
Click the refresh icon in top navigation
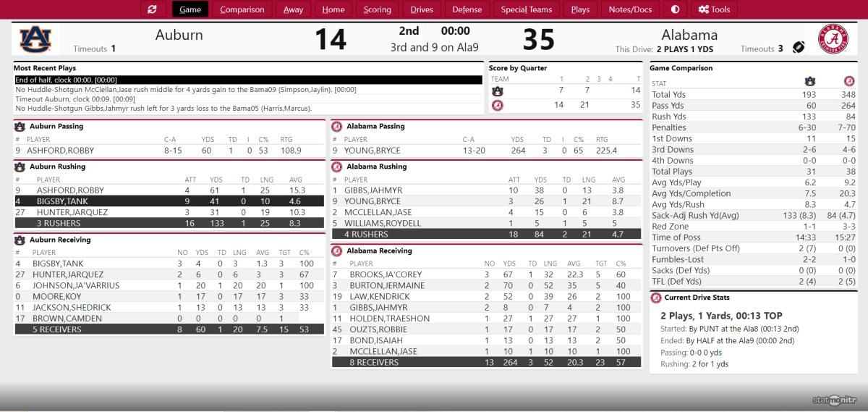(x=152, y=9)
